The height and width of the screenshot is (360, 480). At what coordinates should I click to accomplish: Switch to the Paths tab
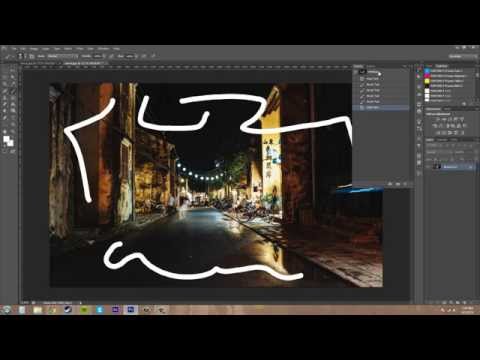pos(454,140)
